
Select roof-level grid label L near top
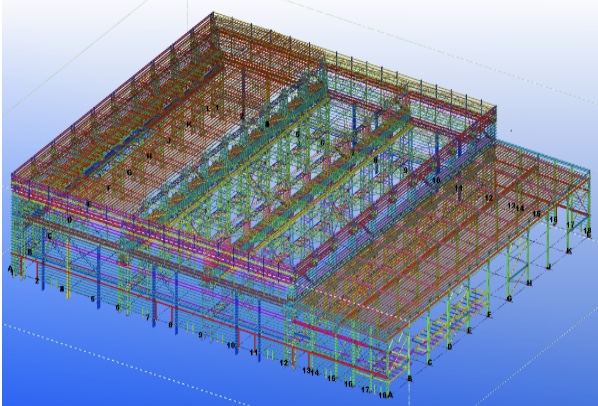coord(208,108)
